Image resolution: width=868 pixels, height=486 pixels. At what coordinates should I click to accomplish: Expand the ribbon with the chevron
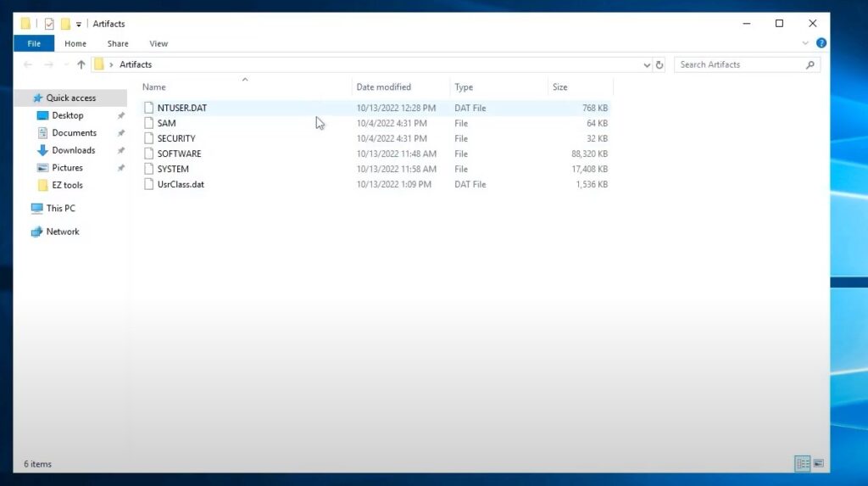(805, 43)
